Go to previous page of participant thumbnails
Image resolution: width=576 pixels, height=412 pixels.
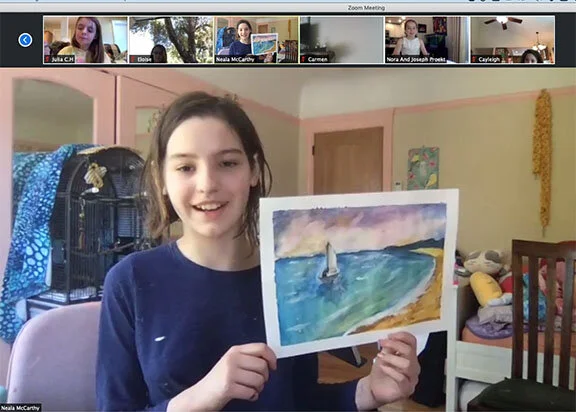25,40
